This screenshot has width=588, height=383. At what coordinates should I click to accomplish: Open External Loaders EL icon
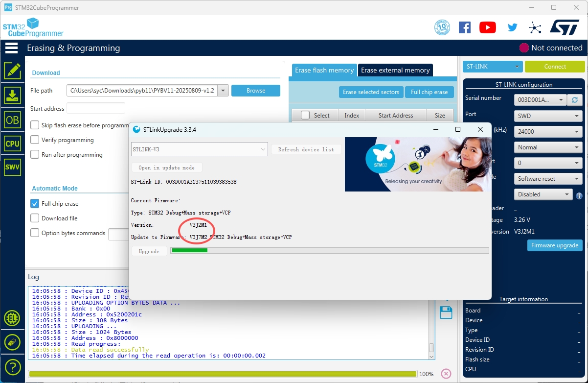pyautogui.click(x=12, y=318)
